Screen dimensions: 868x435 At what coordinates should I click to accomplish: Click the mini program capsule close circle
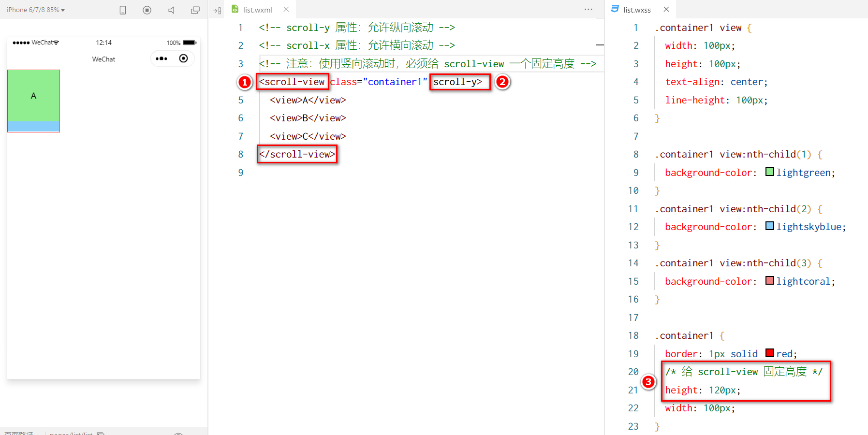click(x=183, y=58)
